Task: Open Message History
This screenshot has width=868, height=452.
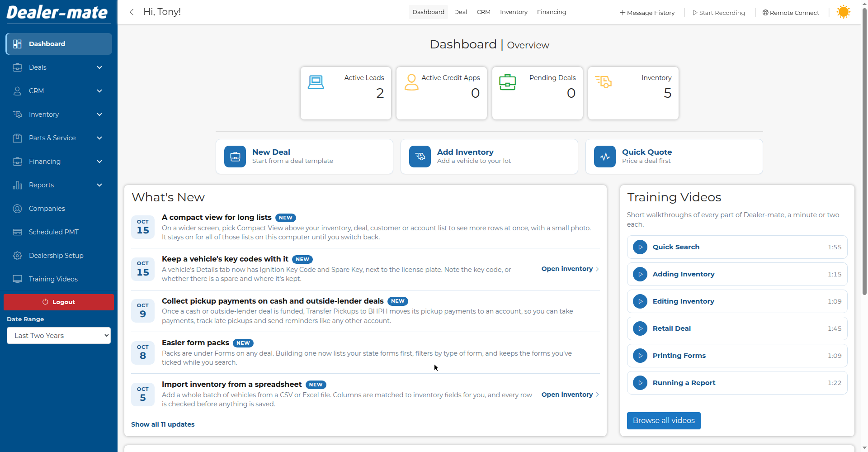Action: coord(647,13)
